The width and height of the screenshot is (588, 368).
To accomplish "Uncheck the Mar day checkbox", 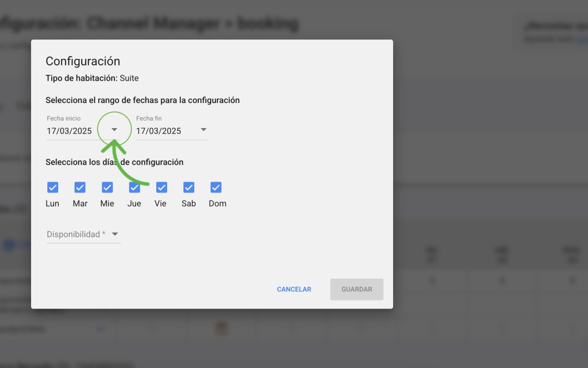I will pyautogui.click(x=80, y=187).
